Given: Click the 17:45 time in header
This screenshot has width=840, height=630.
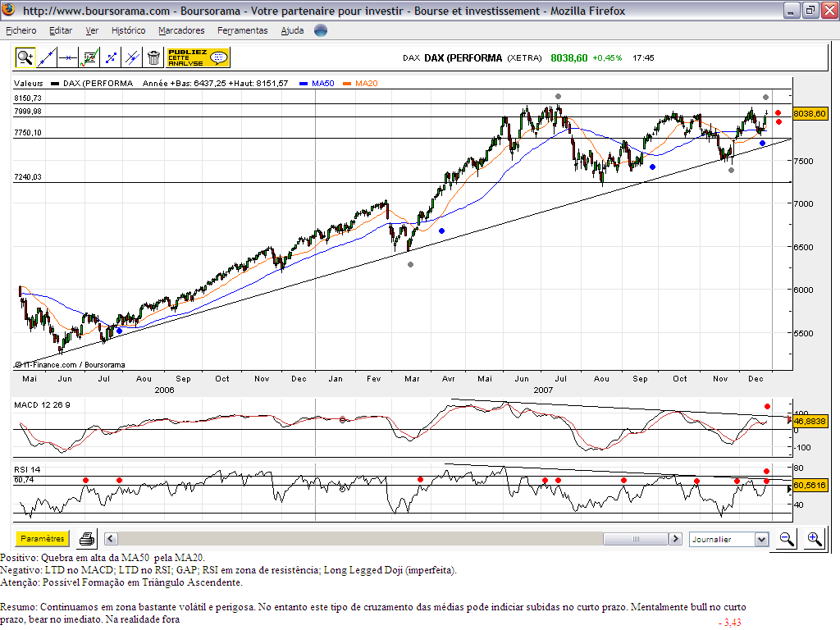Looking at the screenshot, I should pos(643,58).
